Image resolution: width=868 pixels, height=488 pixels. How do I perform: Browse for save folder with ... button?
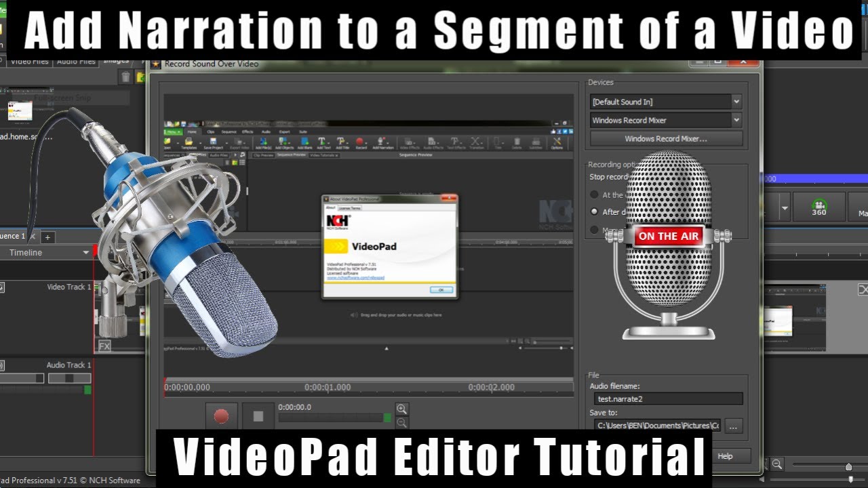click(x=734, y=426)
